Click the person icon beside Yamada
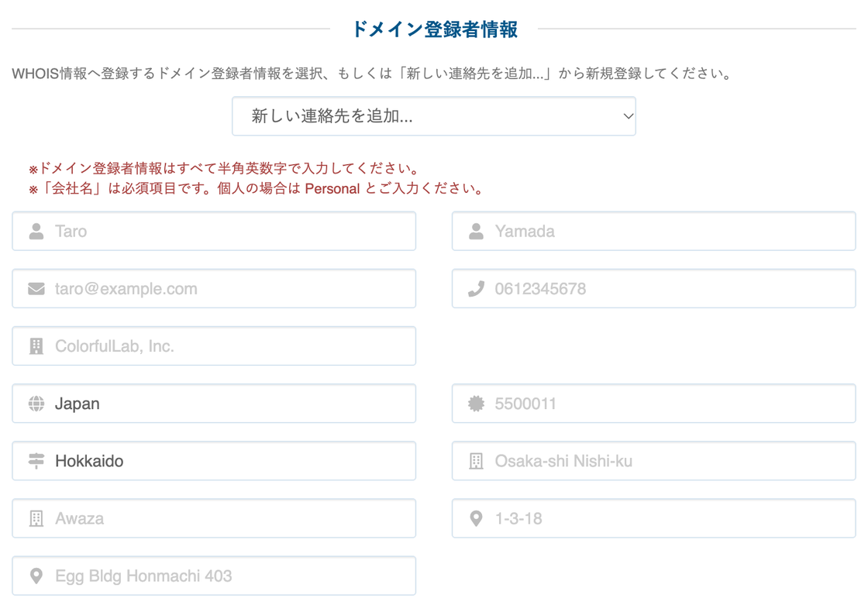Viewport: 868px width, 612px height. tap(476, 232)
